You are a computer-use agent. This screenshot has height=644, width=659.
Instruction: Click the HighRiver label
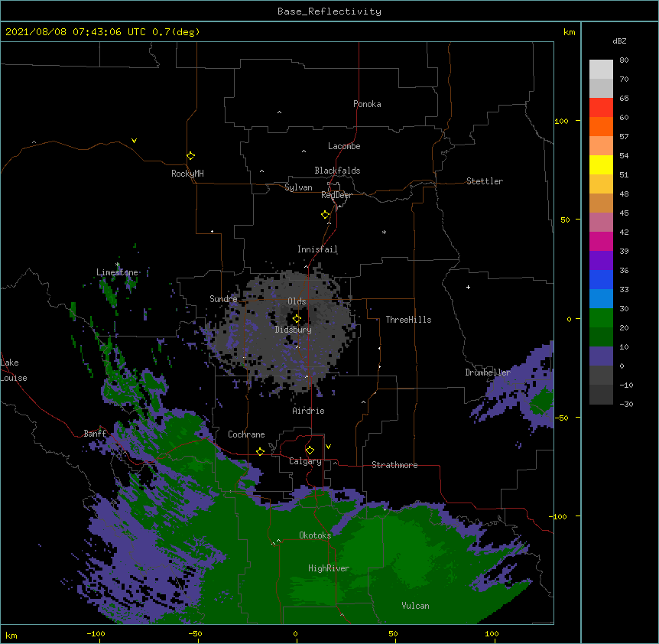pos(329,568)
